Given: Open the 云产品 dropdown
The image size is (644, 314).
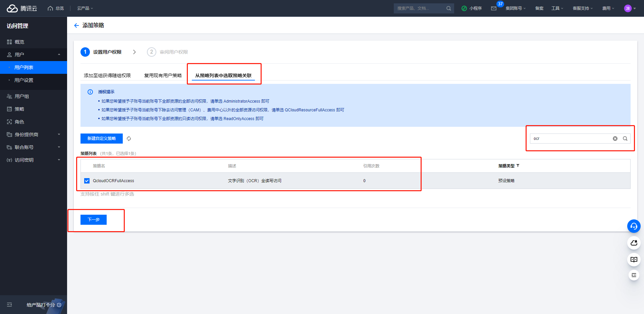Looking at the screenshot, I should [x=85, y=8].
